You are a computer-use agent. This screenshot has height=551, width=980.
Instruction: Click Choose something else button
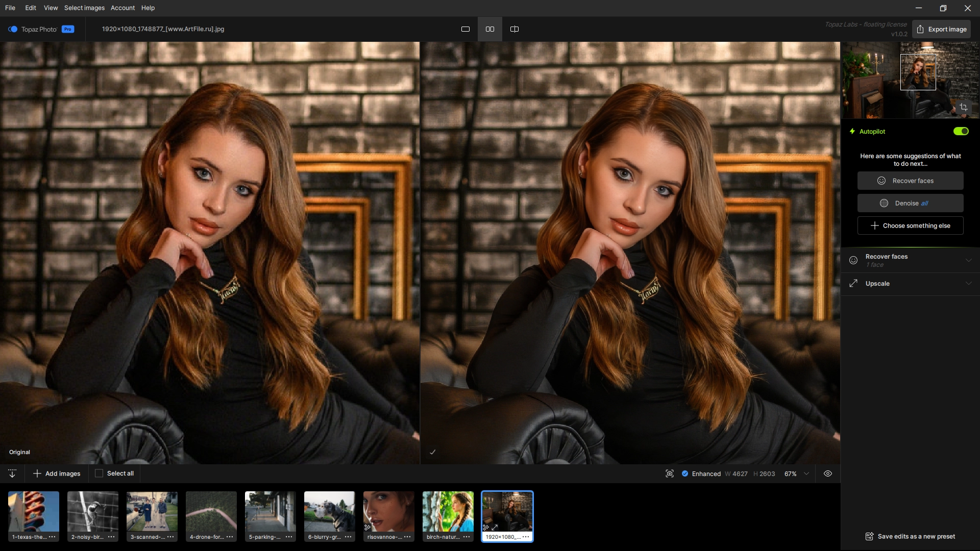910,226
